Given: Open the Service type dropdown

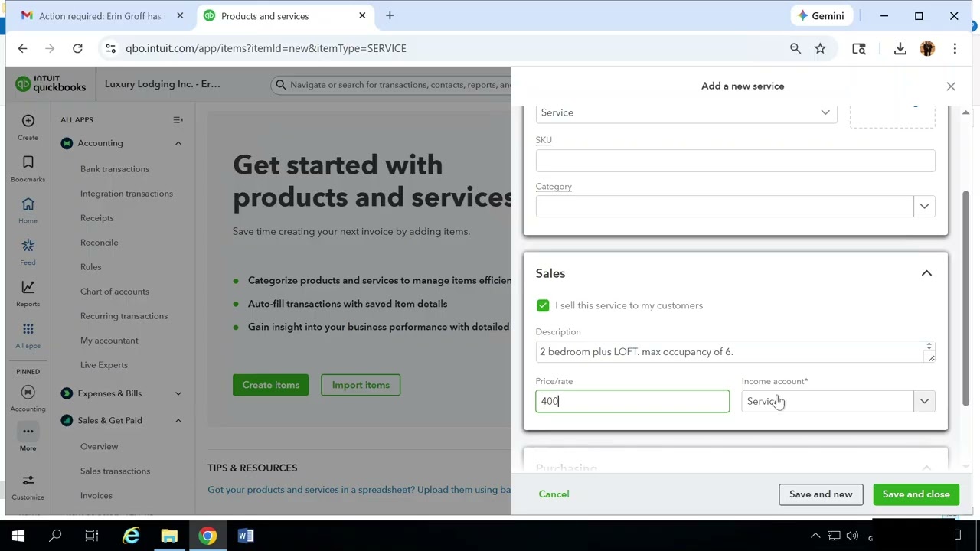Looking at the screenshot, I should pos(686,112).
